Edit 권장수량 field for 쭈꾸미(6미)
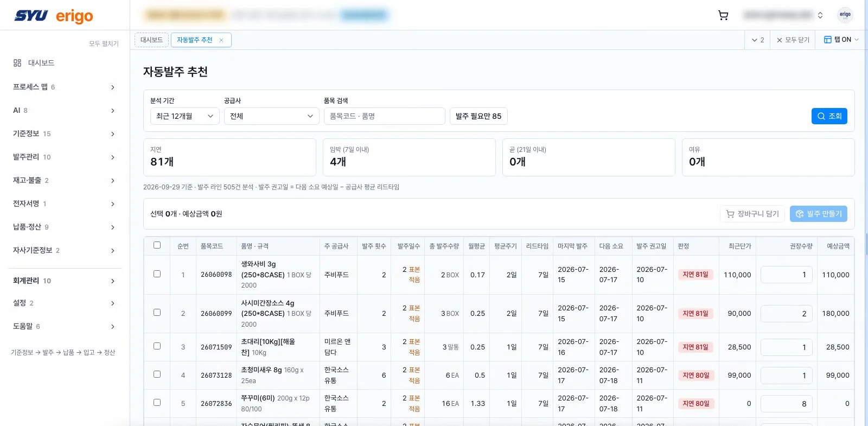The width and height of the screenshot is (868, 426). (x=786, y=404)
